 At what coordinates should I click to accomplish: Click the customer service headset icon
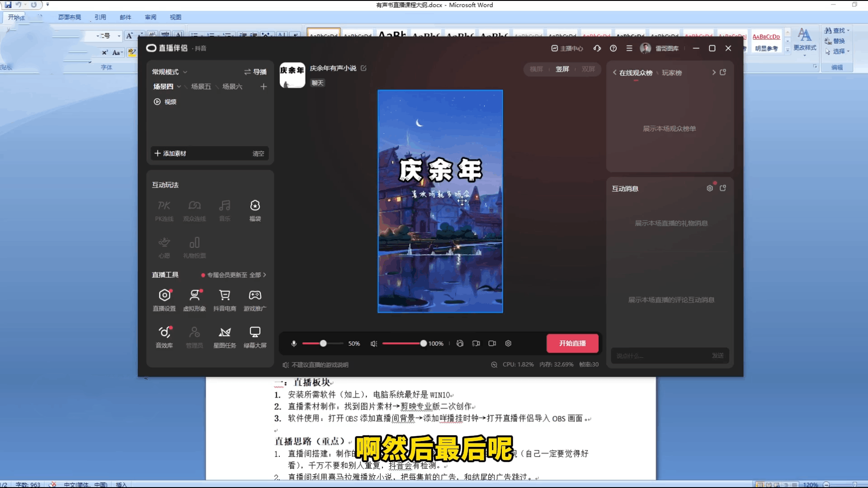point(597,48)
